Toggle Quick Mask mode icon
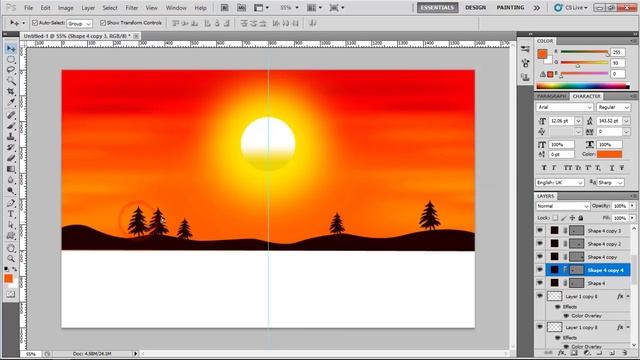This screenshot has height=360, width=640. pos(11,294)
